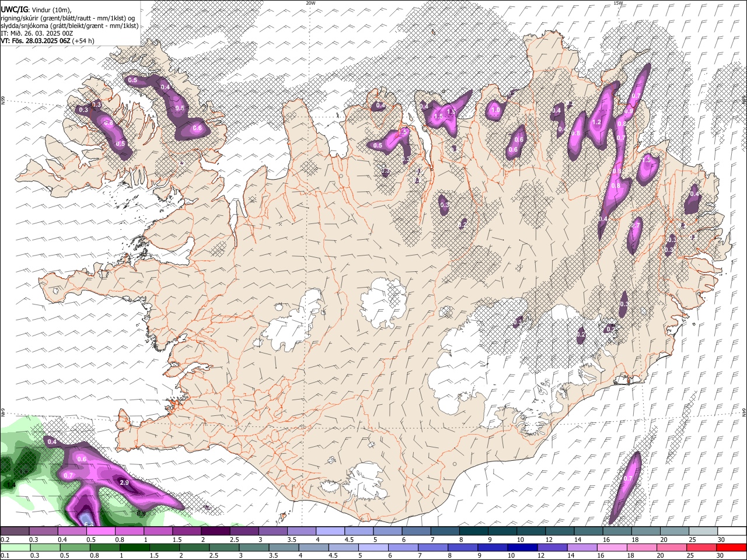Viewport: 747px width, 560px height.
Task: Click the white swatch after 30 in upper scale
Action: click(x=732, y=531)
